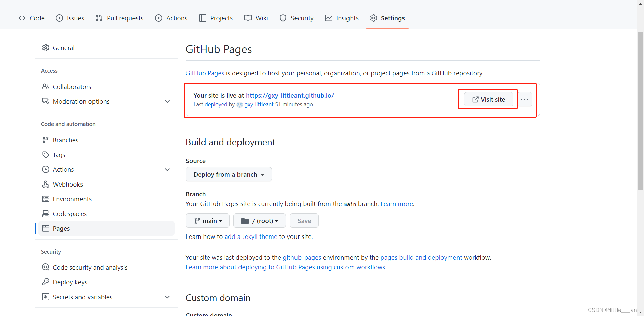This screenshot has height=316, width=644.
Task: Expand the sidebar Actions chevron
Action: (167, 169)
